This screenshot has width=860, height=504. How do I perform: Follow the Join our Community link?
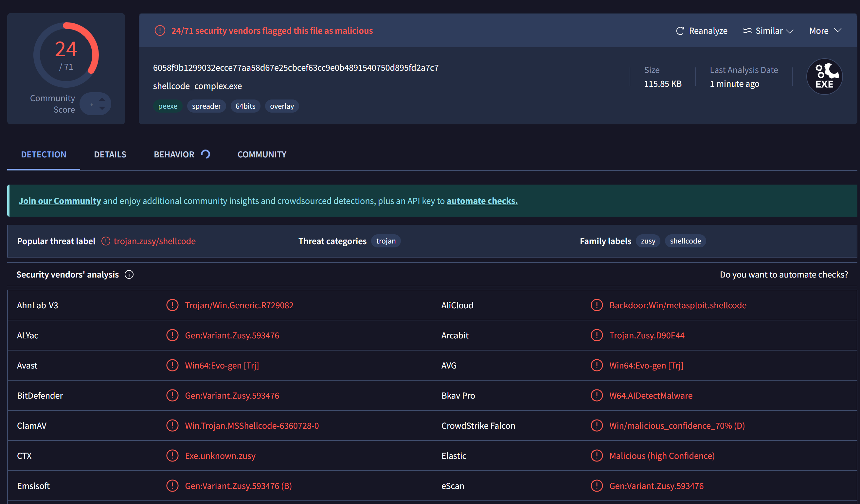point(60,201)
